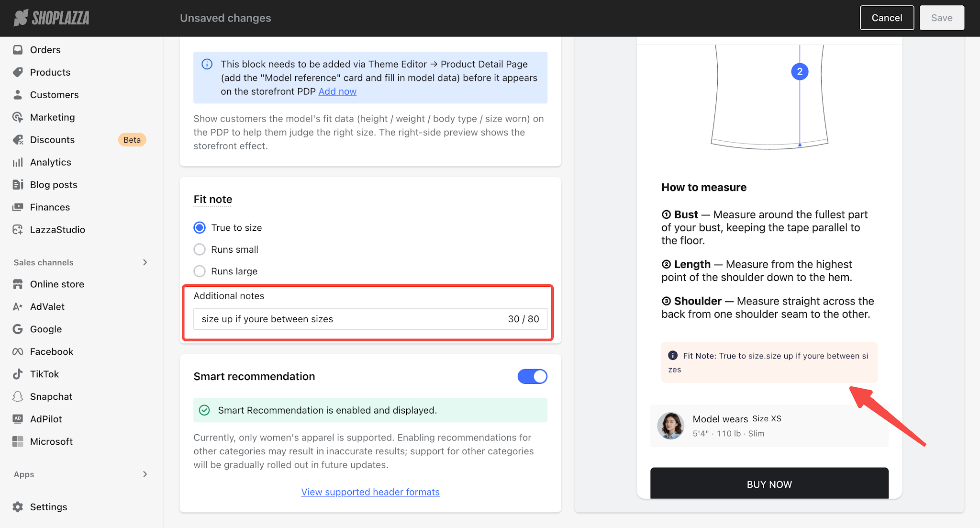This screenshot has width=980, height=528.
Task: Click the Snapchat ghost icon
Action: (18, 397)
